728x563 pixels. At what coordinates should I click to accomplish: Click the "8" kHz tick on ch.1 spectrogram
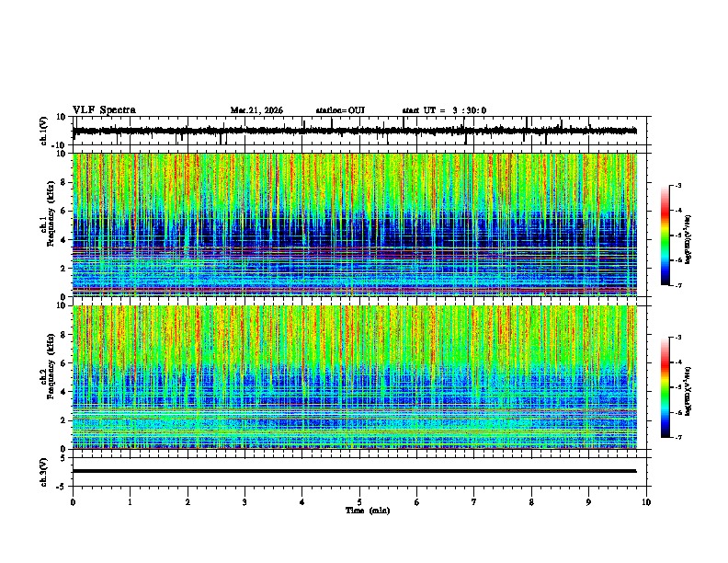pos(63,182)
